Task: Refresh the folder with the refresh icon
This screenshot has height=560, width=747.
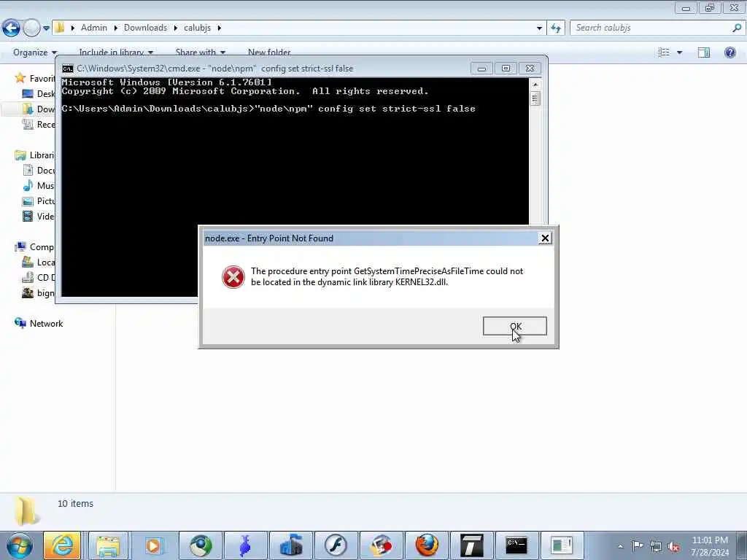Action: [x=555, y=28]
